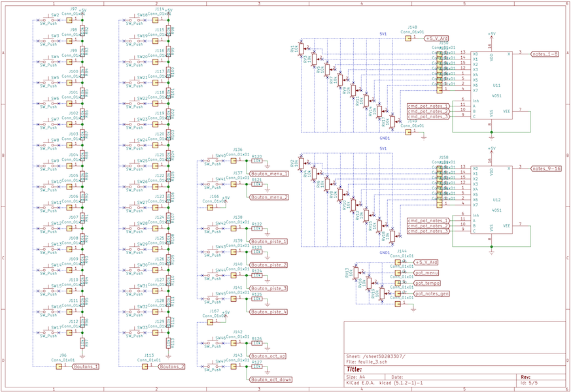Click the File: feuille_3.sch text
Screen dimensions: 571x392
pyautogui.click(x=368, y=361)
